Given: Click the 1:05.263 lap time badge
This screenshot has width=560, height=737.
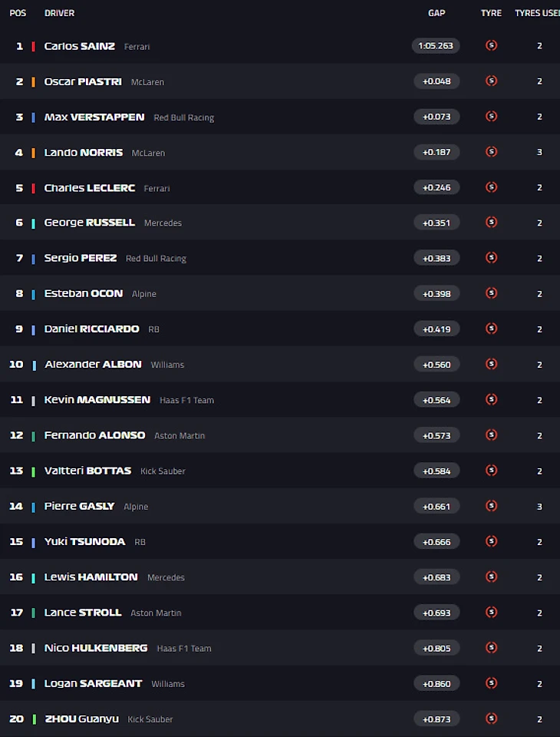Looking at the screenshot, I should coord(436,45).
